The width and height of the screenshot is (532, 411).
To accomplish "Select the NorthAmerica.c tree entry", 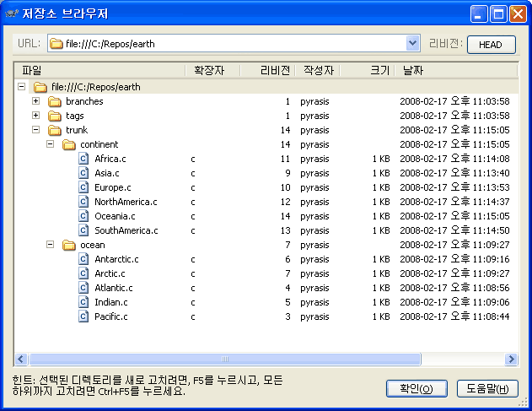I will point(126,202).
